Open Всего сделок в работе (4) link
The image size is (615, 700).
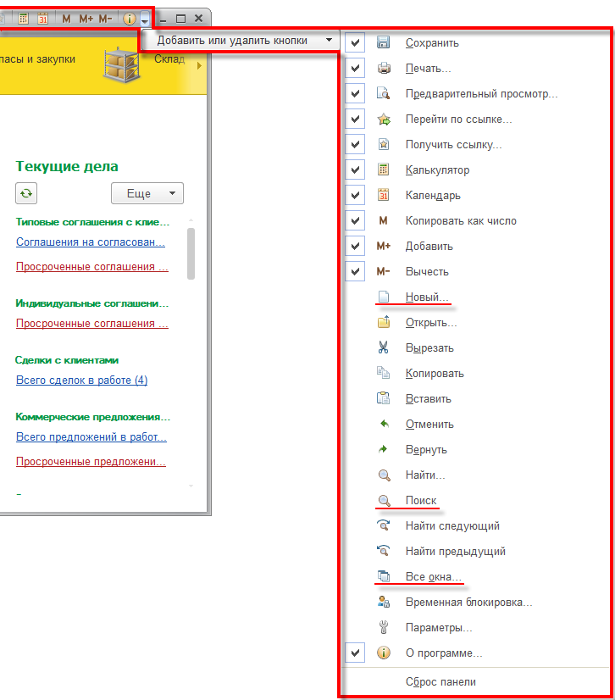[x=81, y=380]
